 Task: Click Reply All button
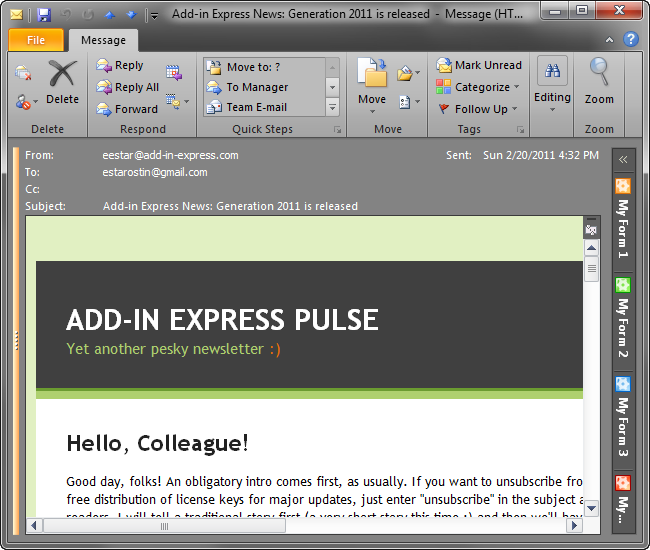coord(128,87)
